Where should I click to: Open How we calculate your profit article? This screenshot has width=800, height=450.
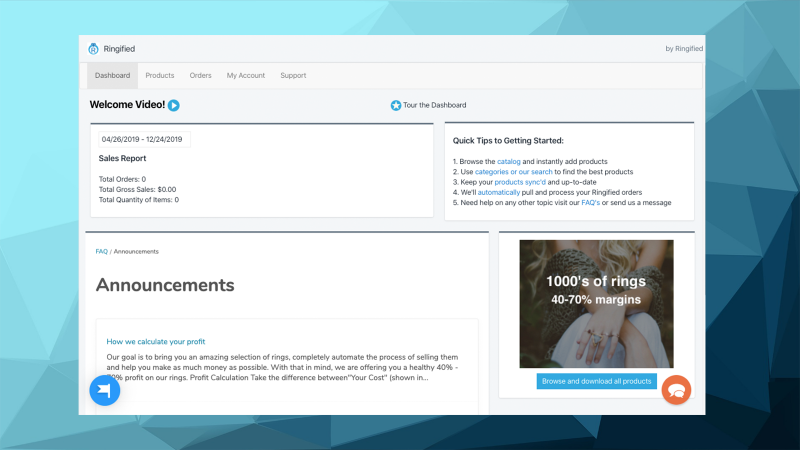[x=156, y=341]
